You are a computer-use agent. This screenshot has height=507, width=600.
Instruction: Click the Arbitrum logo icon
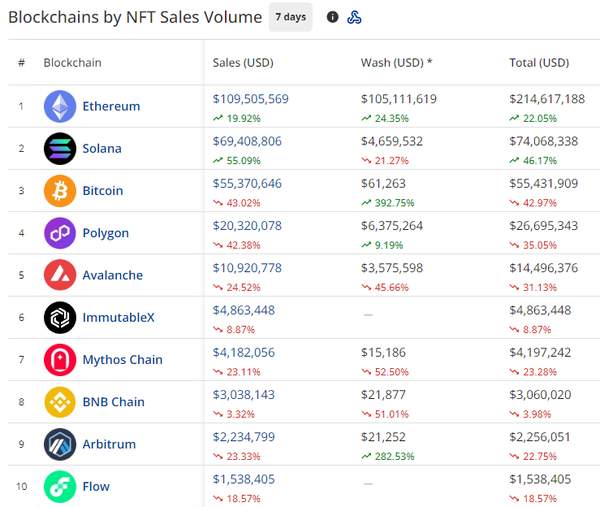tap(60, 444)
